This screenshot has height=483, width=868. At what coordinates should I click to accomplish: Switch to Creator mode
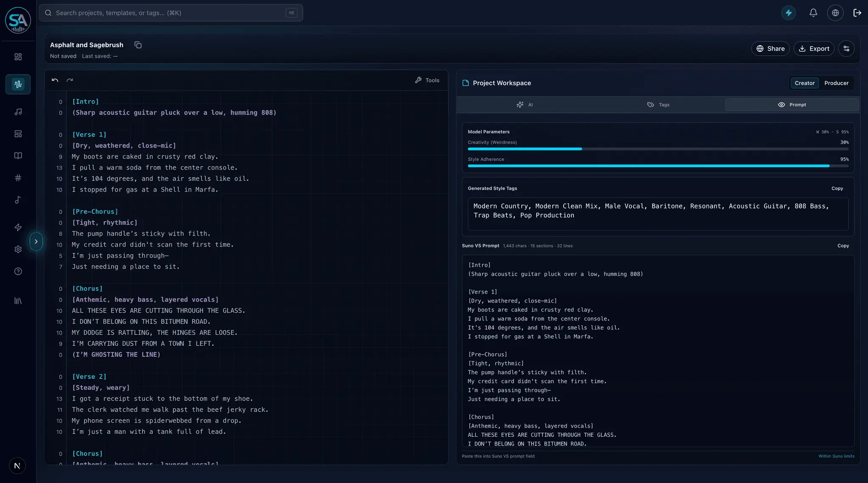pos(804,83)
